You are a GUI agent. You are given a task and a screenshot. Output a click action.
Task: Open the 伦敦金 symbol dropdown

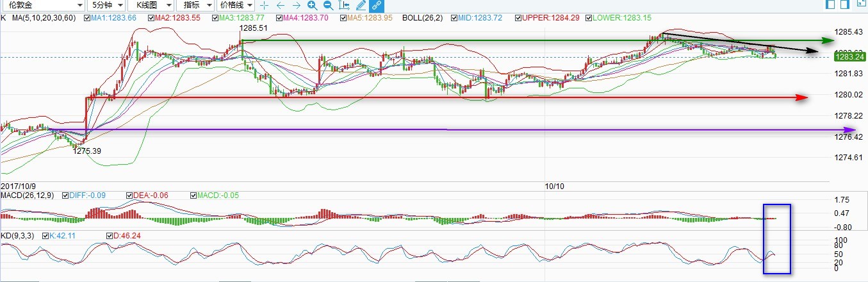(42, 5)
